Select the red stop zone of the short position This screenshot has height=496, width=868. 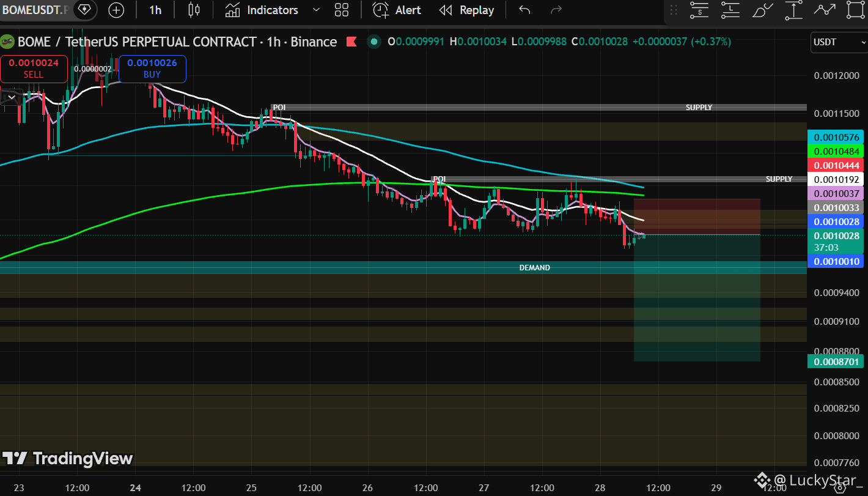click(697, 217)
